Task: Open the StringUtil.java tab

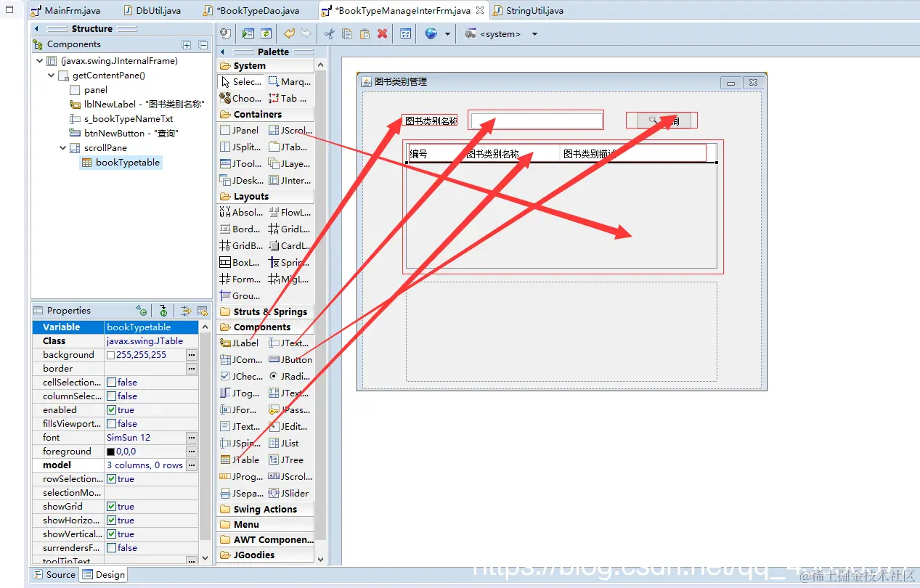Action: coord(528,11)
